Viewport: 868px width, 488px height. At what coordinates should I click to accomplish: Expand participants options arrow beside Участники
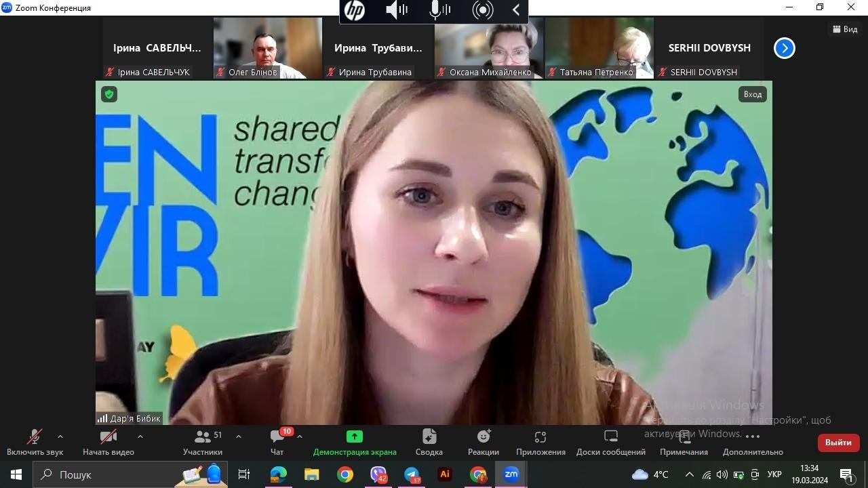tap(238, 437)
